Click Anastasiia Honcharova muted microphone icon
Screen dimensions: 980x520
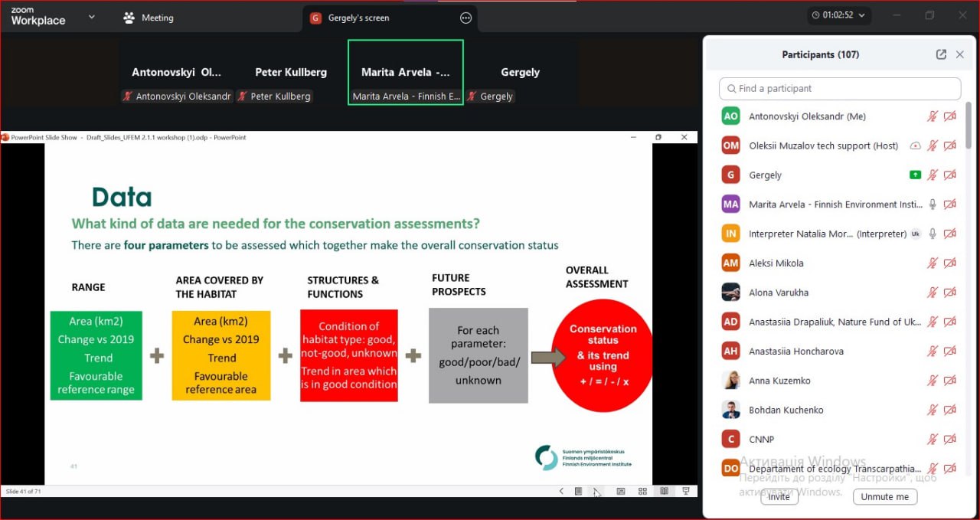point(933,351)
